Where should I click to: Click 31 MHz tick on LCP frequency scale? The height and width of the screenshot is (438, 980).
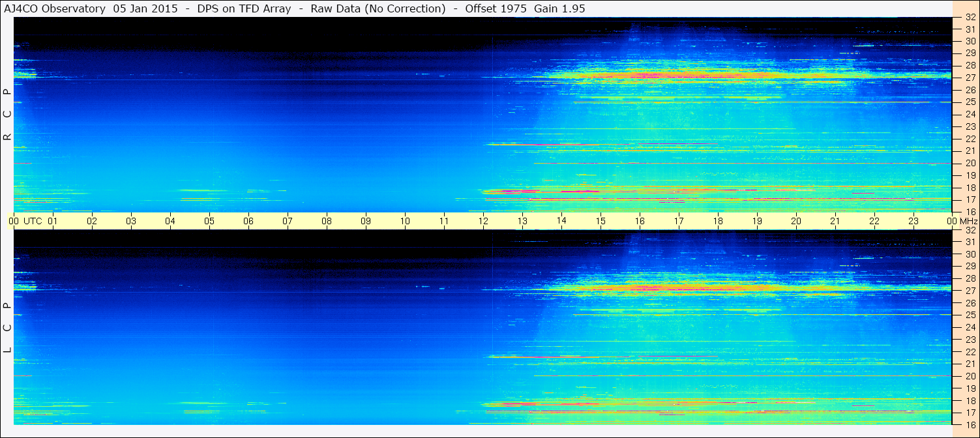pos(970,242)
